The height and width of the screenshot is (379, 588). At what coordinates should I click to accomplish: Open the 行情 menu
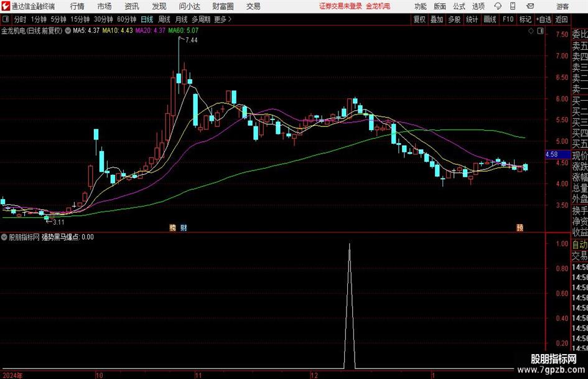click(77, 6)
